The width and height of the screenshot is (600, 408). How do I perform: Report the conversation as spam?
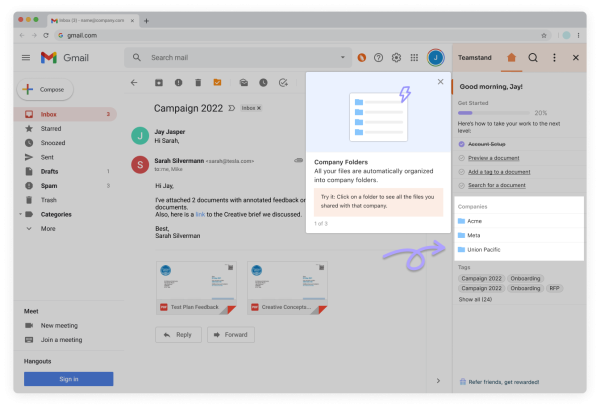178,83
